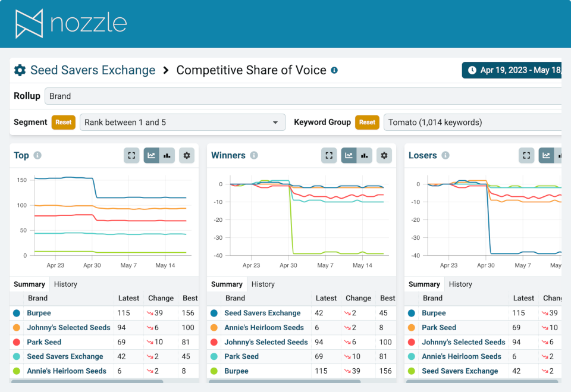The width and height of the screenshot is (571, 392).
Task: Click orange swatch for Johnny's in Top table
Action: coord(17,328)
